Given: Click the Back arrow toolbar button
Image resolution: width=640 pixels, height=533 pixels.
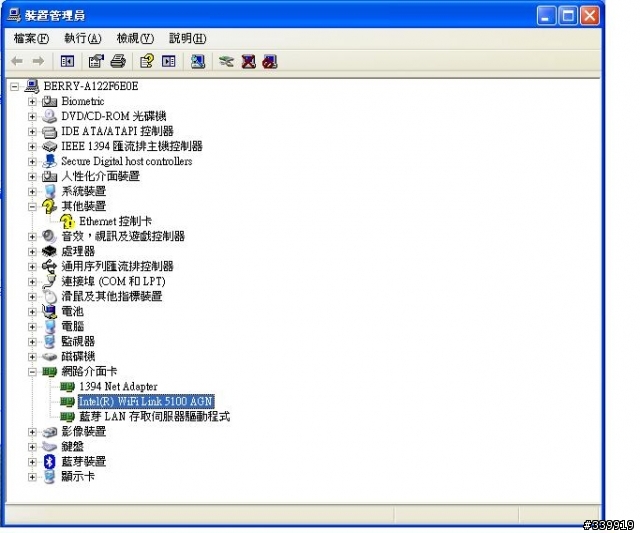Looking at the screenshot, I should [x=17, y=62].
